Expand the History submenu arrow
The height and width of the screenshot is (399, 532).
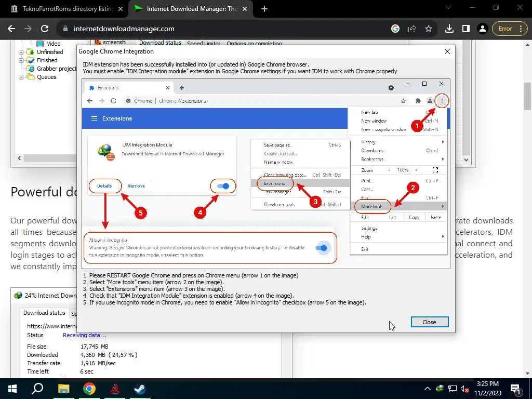point(443,142)
